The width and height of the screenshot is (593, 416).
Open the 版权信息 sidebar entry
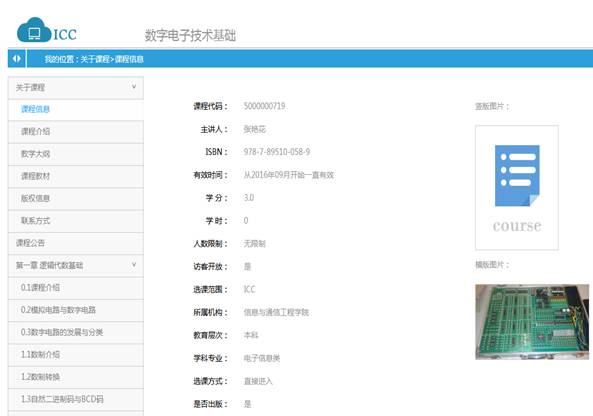pyautogui.click(x=76, y=199)
